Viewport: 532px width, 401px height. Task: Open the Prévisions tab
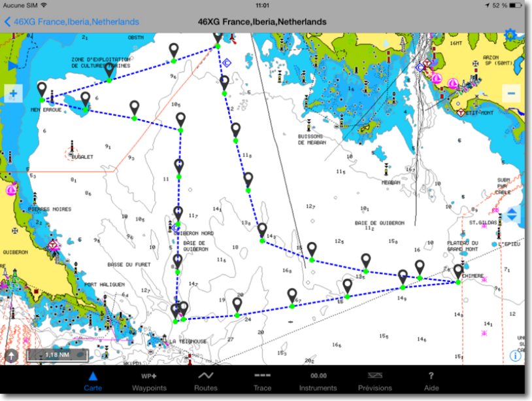(x=375, y=381)
